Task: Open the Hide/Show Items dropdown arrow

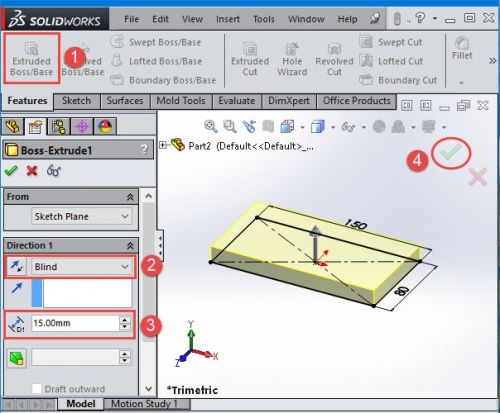Action: pos(364,127)
